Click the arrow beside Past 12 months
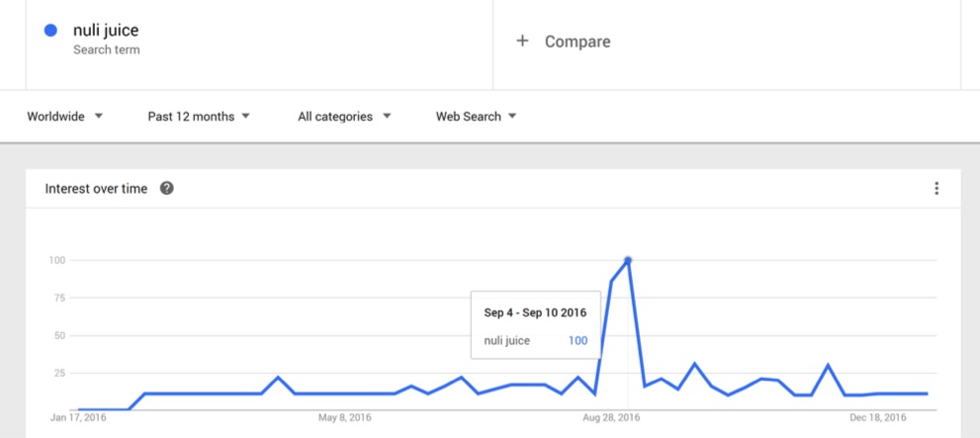 [x=245, y=117]
